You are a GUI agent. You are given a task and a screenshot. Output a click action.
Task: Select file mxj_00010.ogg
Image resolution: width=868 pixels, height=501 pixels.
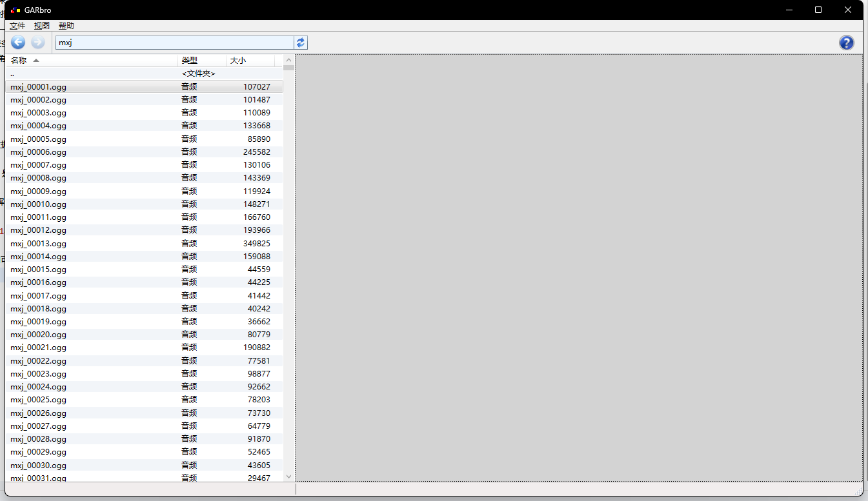pos(144,204)
